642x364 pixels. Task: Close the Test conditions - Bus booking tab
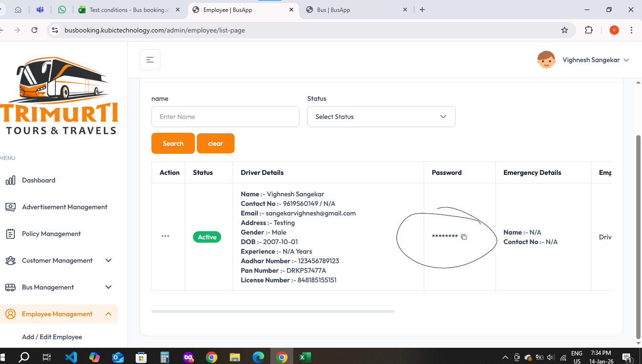tap(178, 10)
